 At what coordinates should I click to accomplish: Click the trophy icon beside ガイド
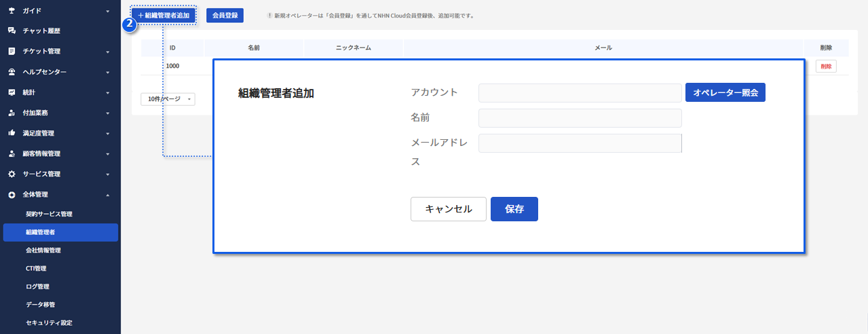click(x=12, y=11)
